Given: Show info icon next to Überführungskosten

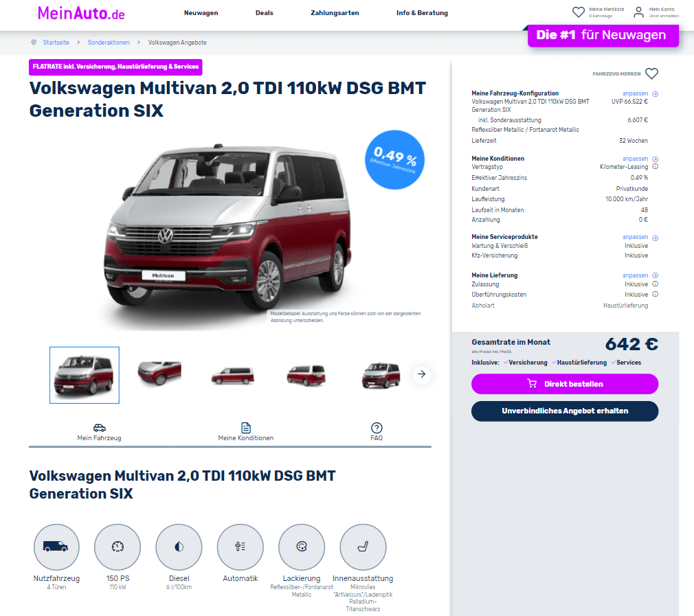Looking at the screenshot, I should pyautogui.click(x=656, y=294).
